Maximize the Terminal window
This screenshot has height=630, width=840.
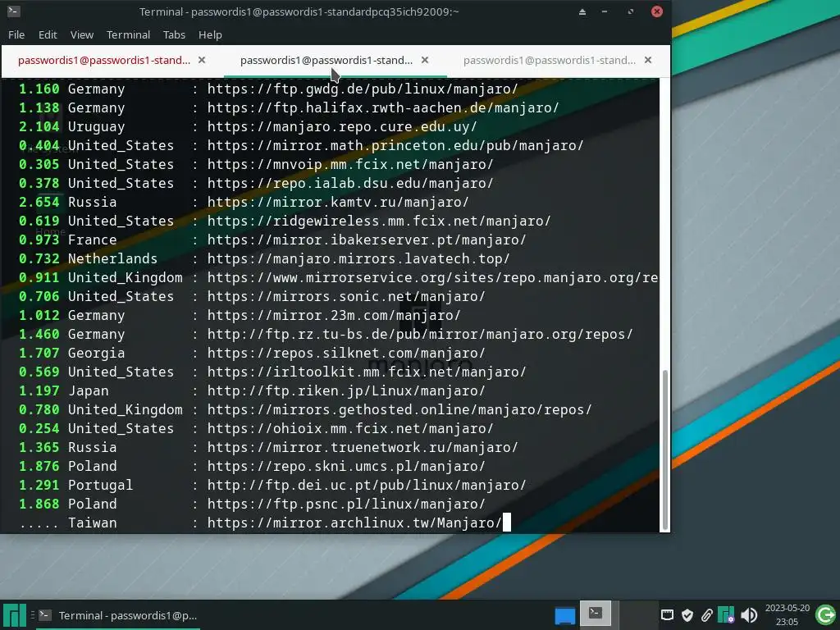631,11
